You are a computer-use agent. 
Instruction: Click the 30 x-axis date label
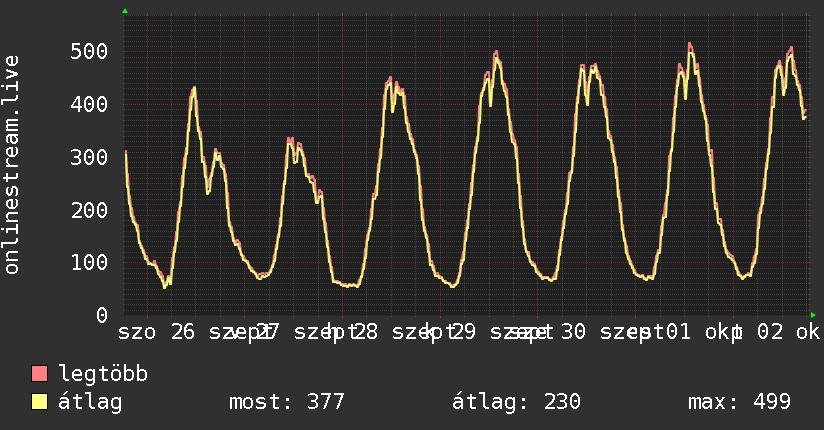(x=573, y=332)
